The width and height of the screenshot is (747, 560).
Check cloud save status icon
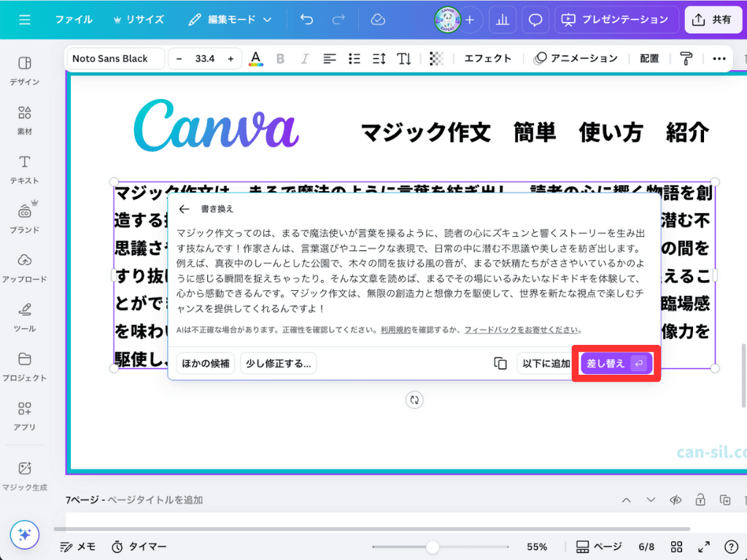click(x=378, y=20)
